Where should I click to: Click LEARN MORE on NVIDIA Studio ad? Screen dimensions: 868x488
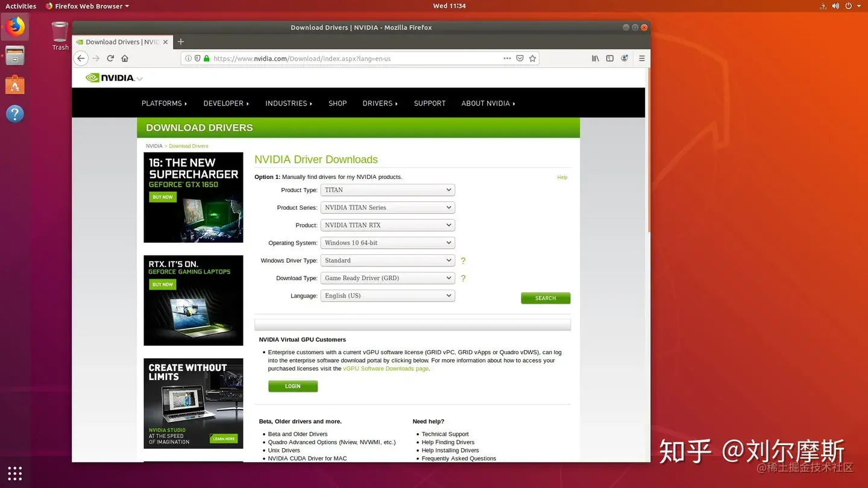pyautogui.click(x=224, y=439)
